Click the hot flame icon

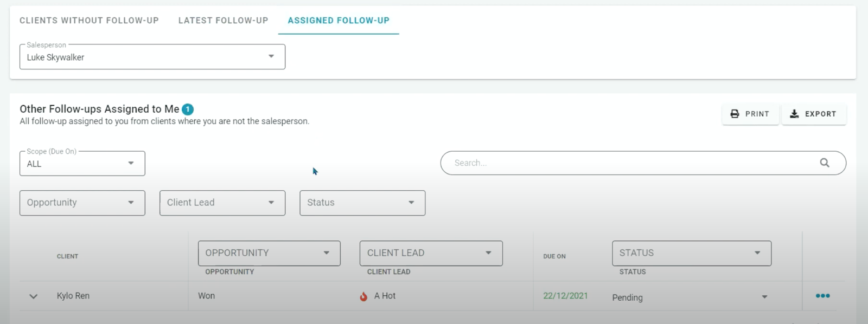[x=363, y=296]
